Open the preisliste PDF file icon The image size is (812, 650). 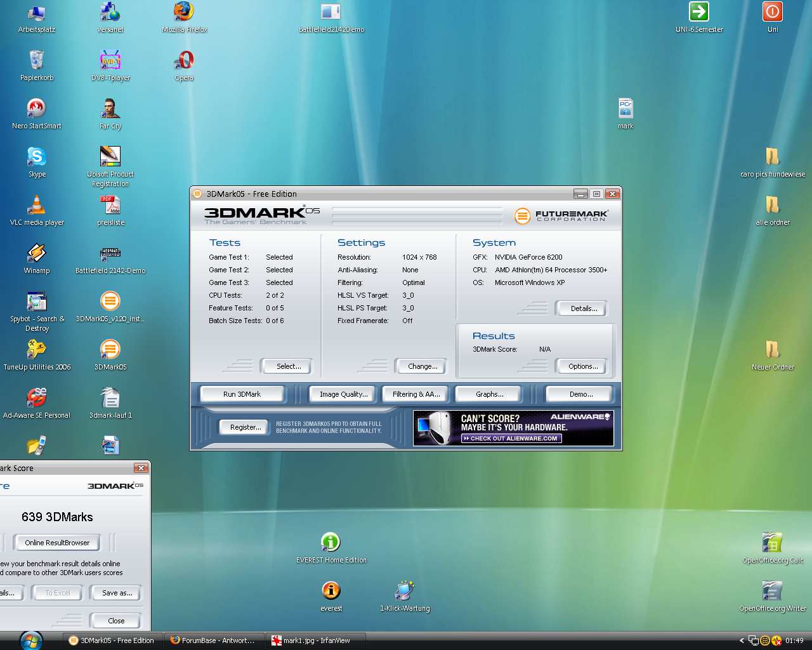[x=110, y=211]
